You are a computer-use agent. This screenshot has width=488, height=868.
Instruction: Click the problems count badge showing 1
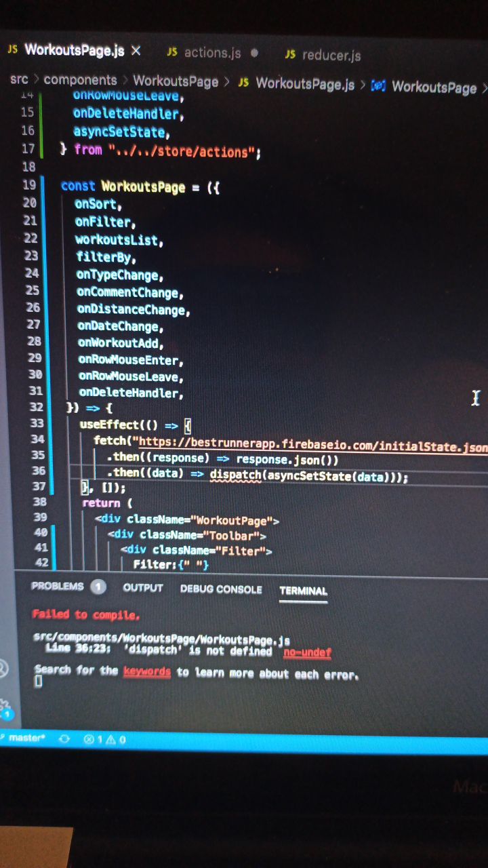coord(98,587)
